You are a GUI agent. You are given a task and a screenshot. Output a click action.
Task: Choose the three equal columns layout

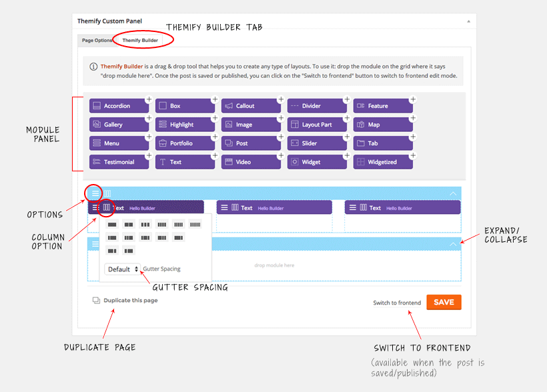tap(145, 225)
